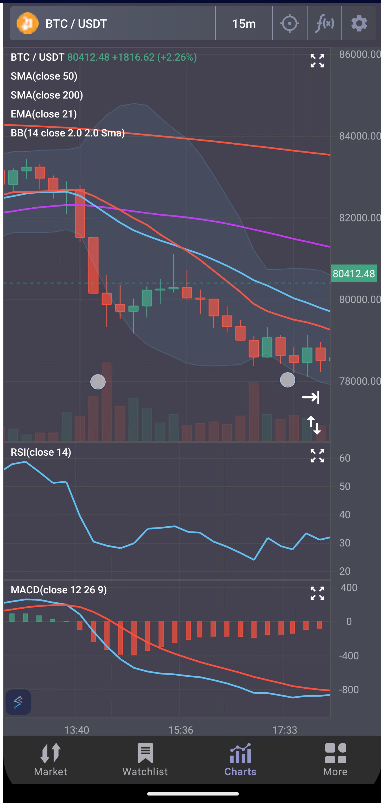Select the SMA(close 50) indicator label
381x803 pixels.
tap(44, 76)
